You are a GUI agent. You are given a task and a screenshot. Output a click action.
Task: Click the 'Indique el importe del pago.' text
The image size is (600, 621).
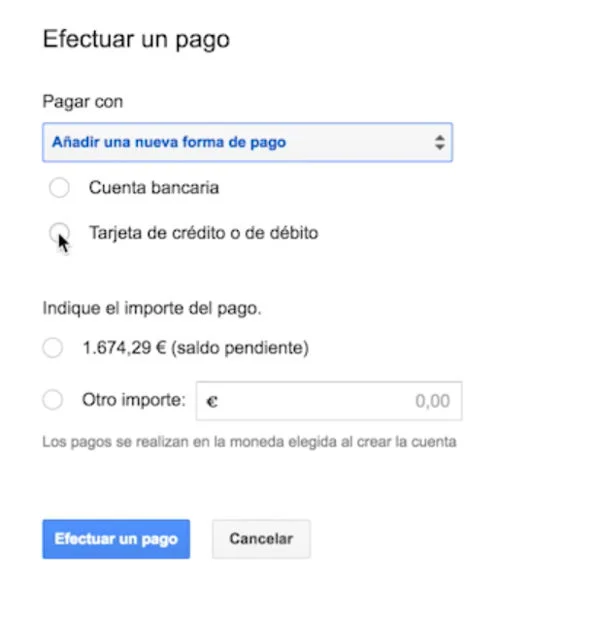coord(152,308)
